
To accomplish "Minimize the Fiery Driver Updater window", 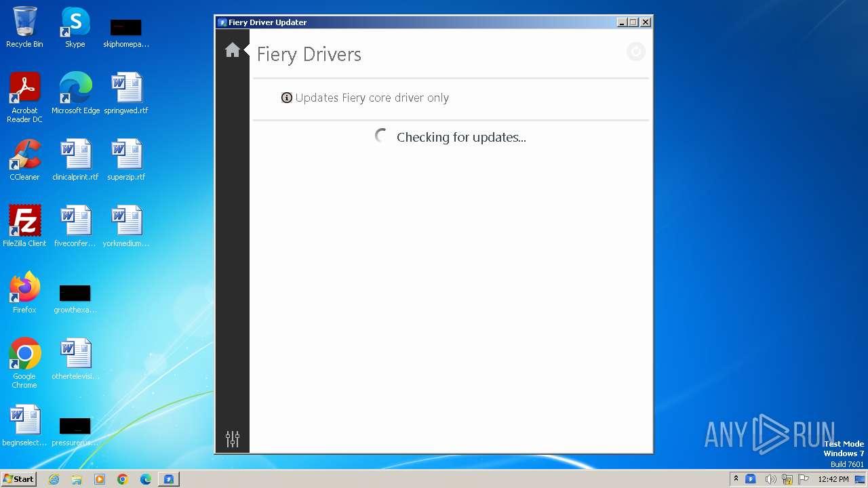I will coord(622,22).
